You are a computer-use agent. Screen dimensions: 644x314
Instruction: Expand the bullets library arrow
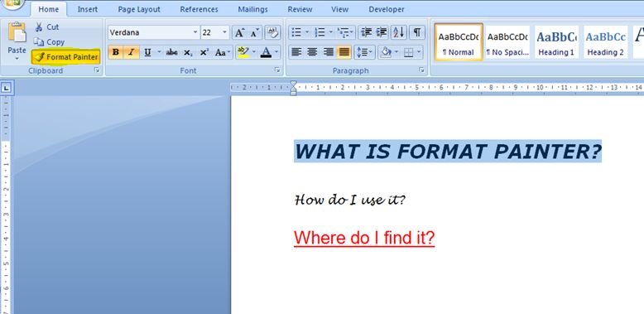click(x=307, y=32)
